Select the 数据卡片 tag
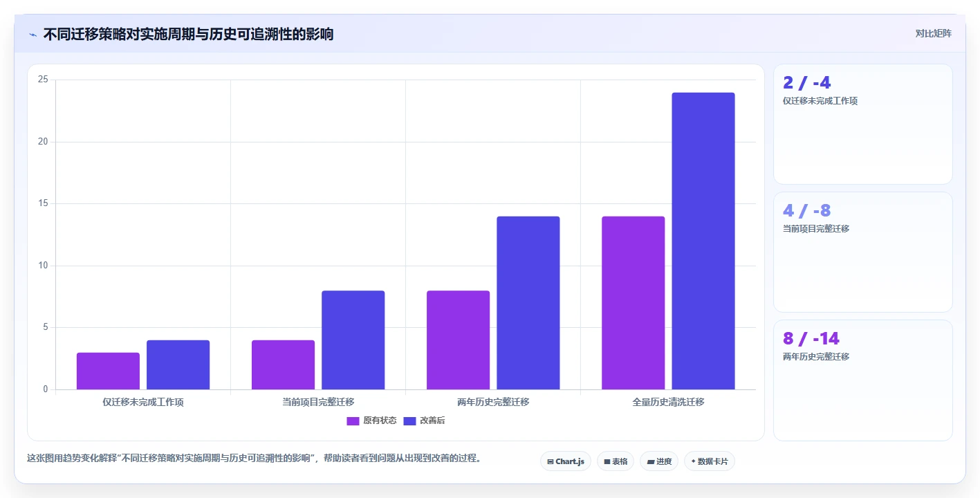Screen dimensions: 980x498 point(709,461)
